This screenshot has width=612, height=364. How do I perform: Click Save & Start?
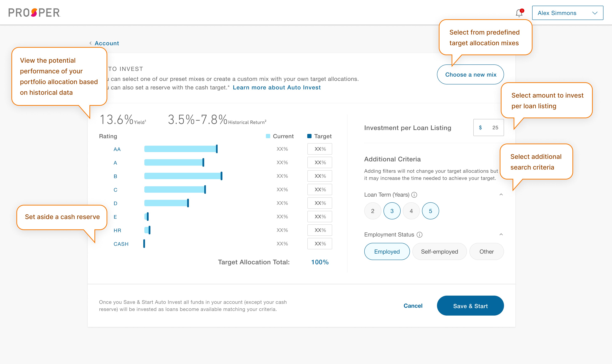(x=470, y=306)
